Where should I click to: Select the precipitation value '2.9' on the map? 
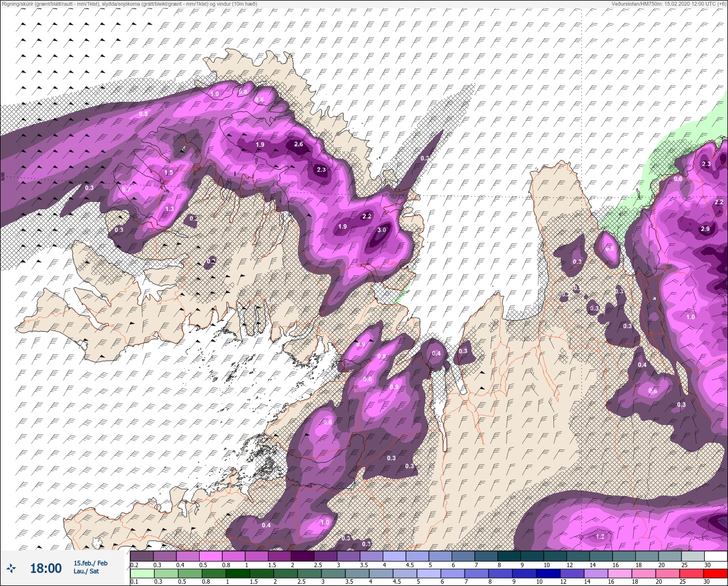[x=705, y=229]
